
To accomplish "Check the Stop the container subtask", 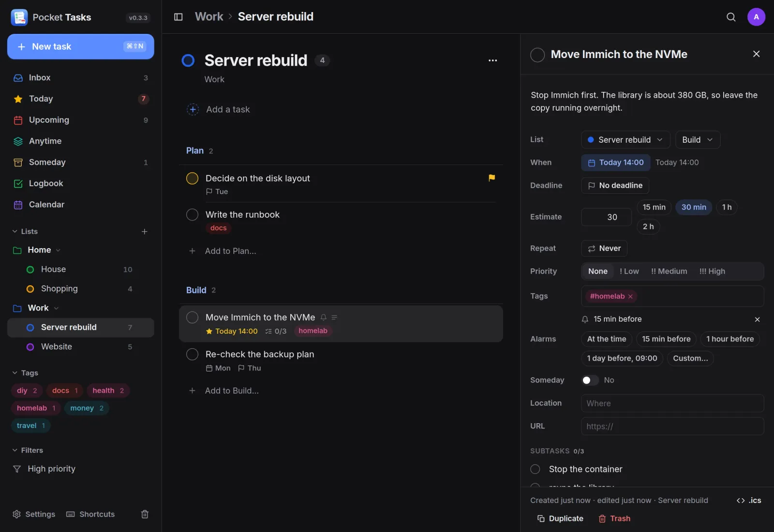I will 535,469.
